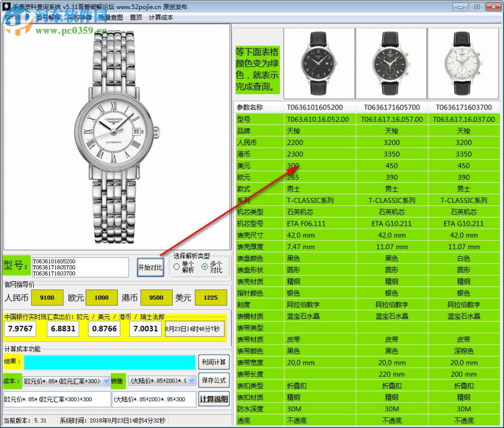Viewport: 504px width, 428px height.
Task: Click the cost formula text field
Action: tap(57, 399)
